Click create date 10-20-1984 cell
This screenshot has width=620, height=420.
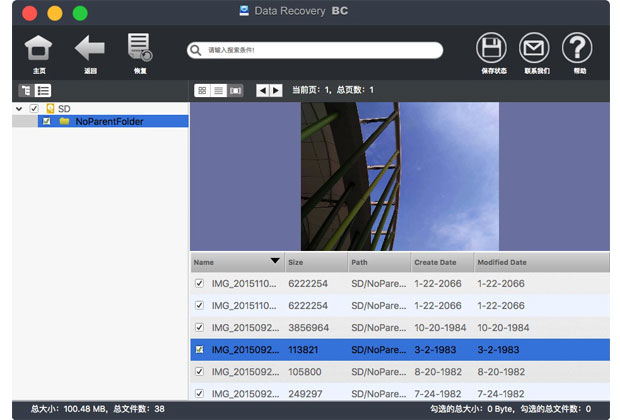440,328
